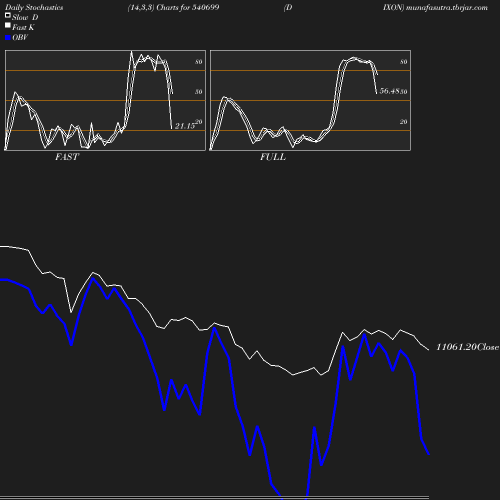Click the Slow D legend swatch
The width and height of the screenshot is (500, 500).
pos(8,15)
